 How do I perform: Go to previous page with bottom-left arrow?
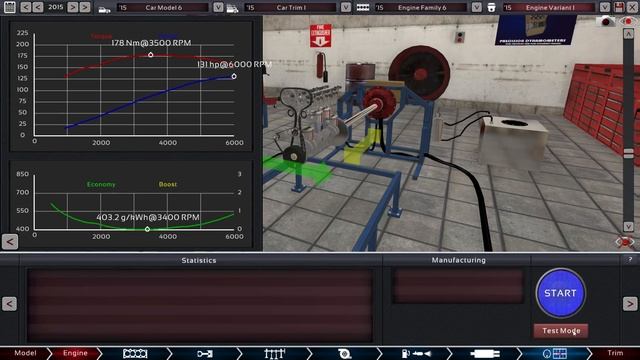pyautogui.click(x=9, y=304)
